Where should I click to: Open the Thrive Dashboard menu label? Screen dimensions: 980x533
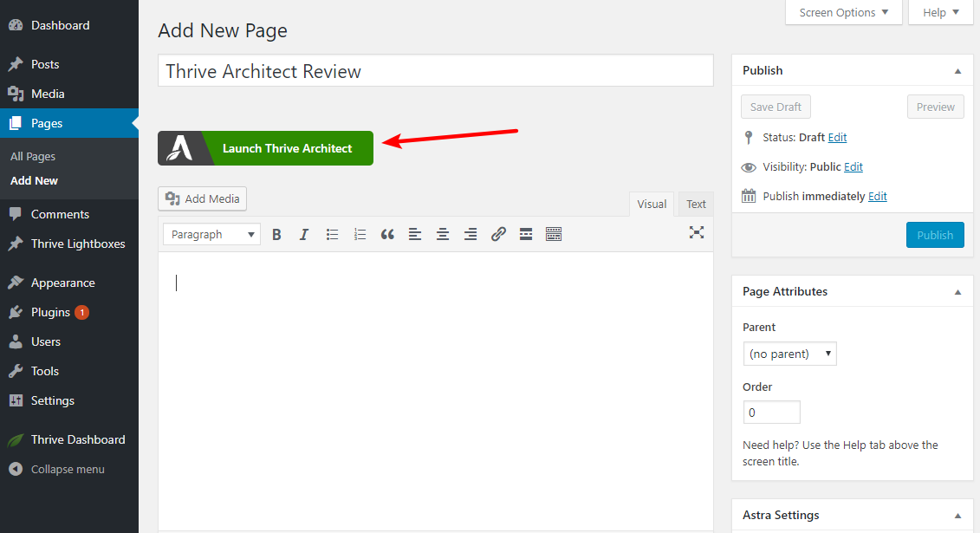pos(78,440)
